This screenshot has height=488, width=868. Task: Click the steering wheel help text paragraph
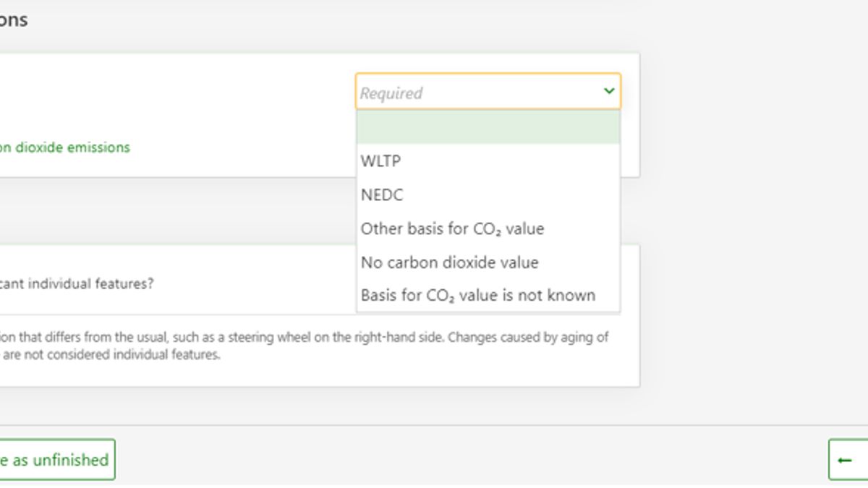pos(289,338)
